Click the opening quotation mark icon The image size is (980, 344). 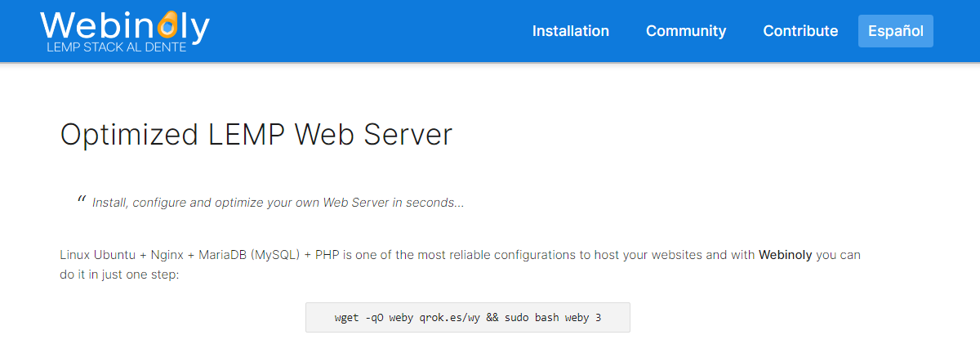pos(82,200)
